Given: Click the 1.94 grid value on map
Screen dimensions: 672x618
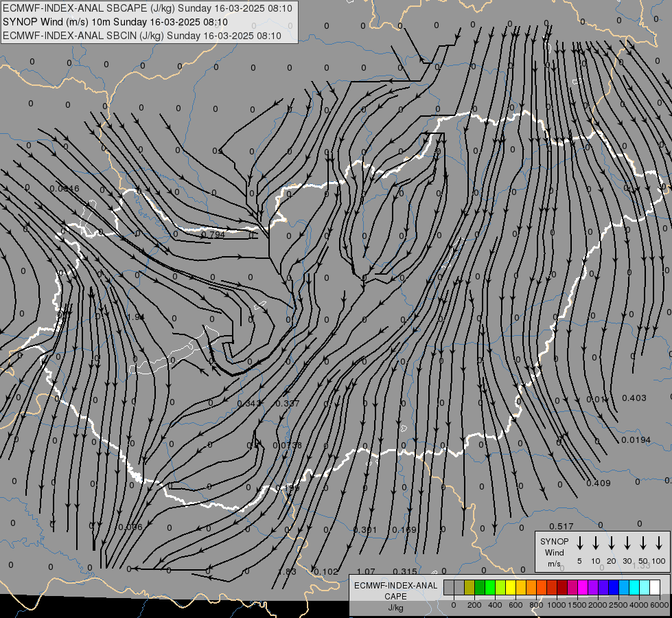Looking at the screenshot, I should [136, 317].
